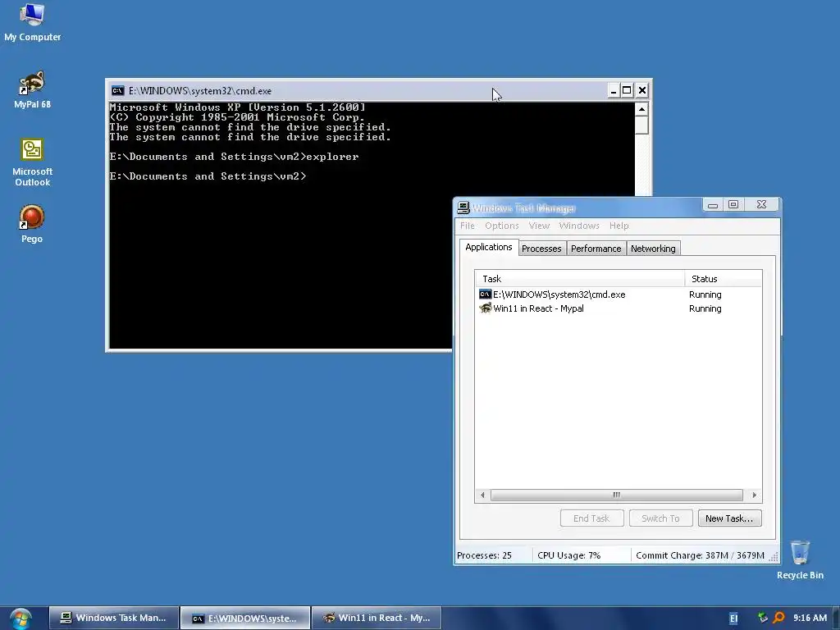The height and width of the screenshot is (630, 840).
Task: Sort by the Task column header
Action: [x=580, y=279]
